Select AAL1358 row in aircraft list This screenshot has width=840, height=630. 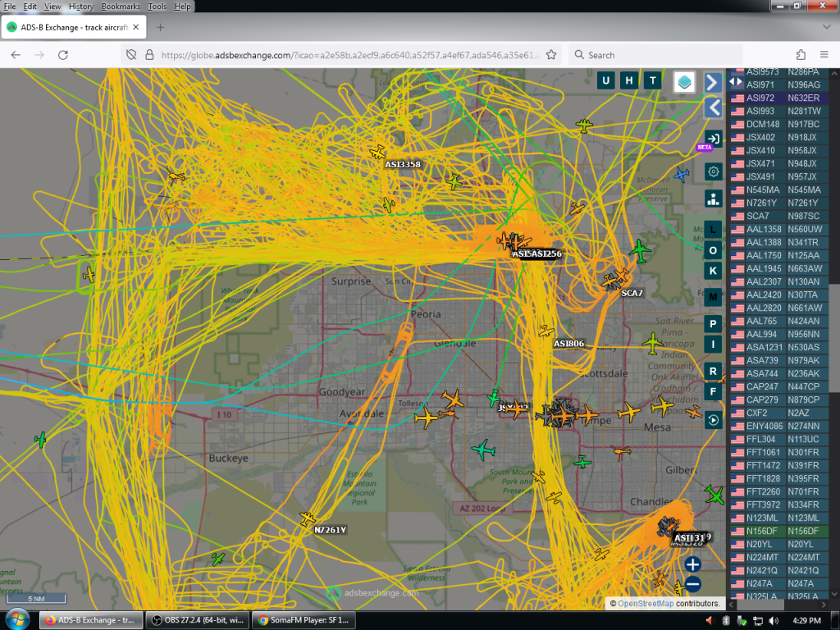tap(779, 230)
